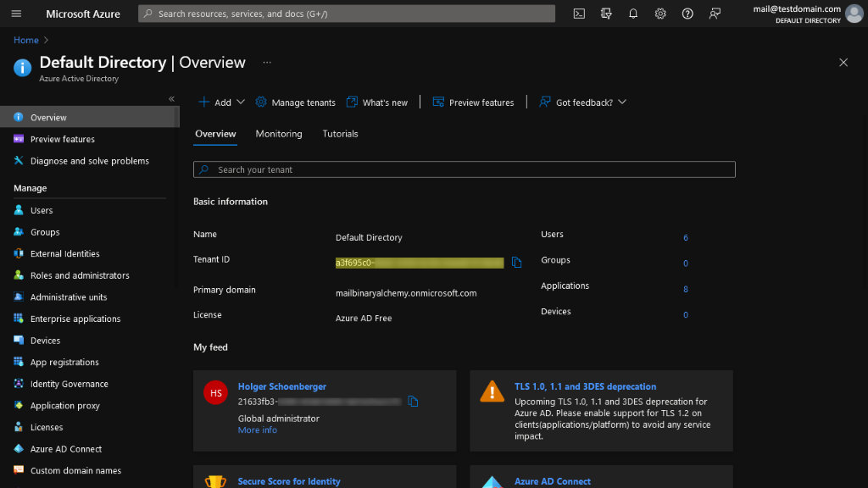
Task: Click the TLS deprecation warning icon
Action: coord(492,391)
